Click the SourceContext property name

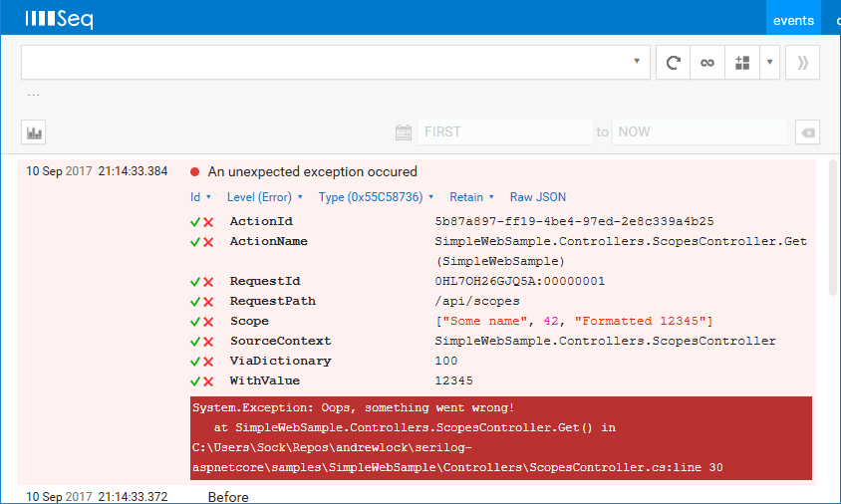[281, 341]
